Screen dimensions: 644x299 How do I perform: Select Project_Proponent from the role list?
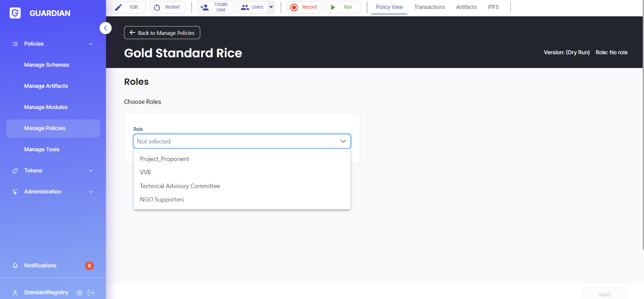(165, 159)
